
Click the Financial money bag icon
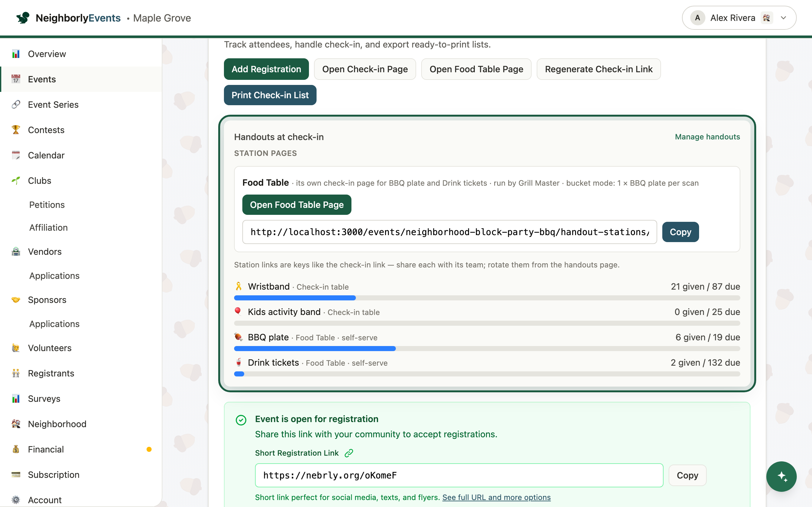16,449
